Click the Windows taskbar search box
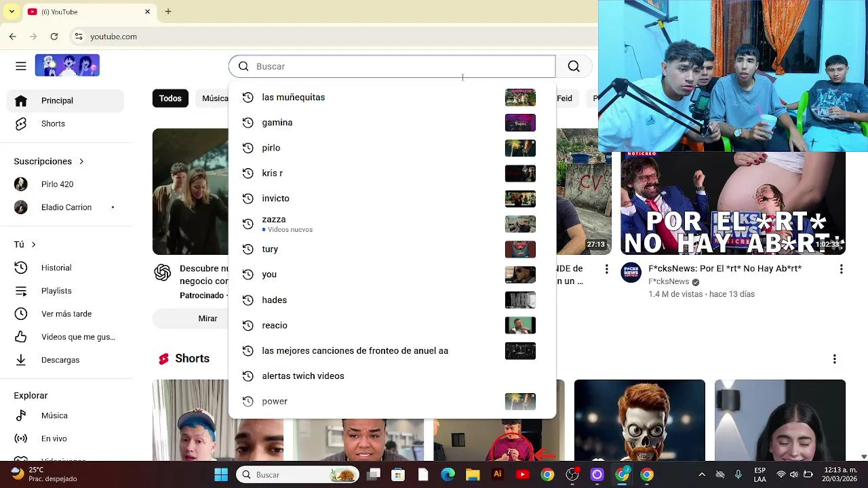The image size is (868, 488). [296, 474]
